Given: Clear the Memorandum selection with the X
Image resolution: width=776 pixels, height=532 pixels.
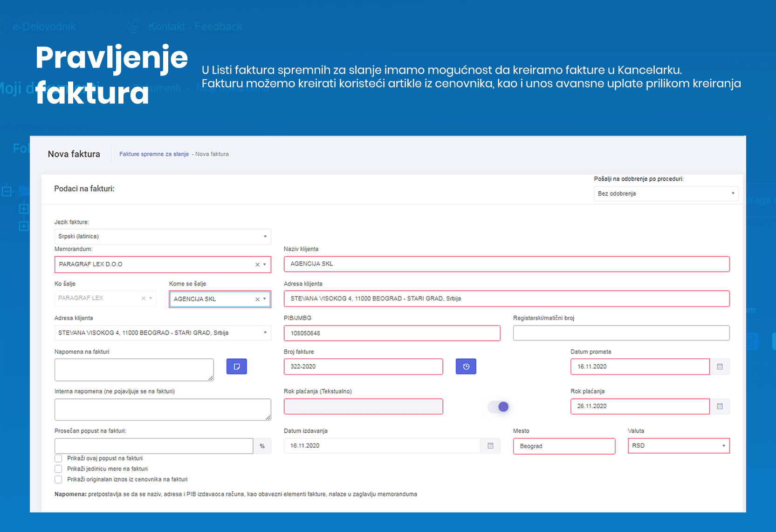Looking at the screenshot, I should 257,265.
